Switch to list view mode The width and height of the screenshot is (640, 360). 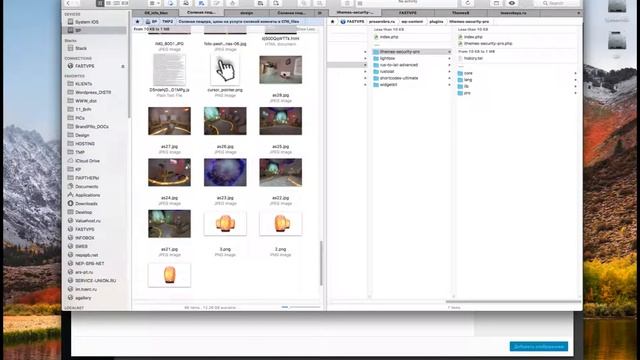point(109,3)
